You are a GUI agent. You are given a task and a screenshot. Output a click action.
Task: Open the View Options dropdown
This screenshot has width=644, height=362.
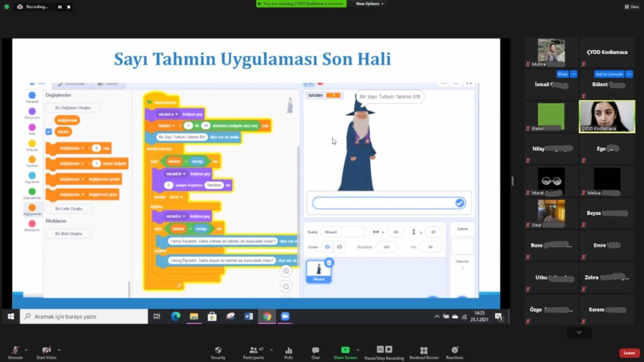coord(369,4)
